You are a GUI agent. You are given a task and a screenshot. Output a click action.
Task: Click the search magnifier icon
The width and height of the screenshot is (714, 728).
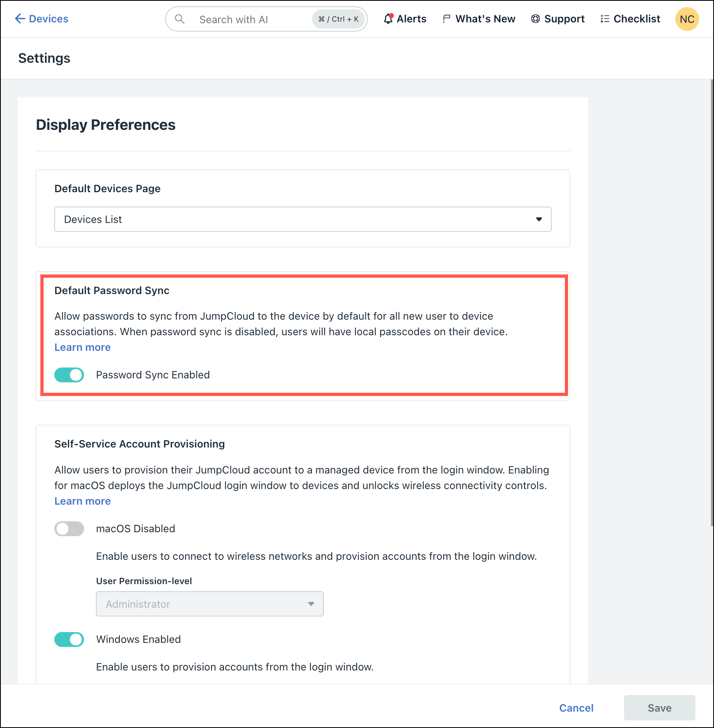[179, 19]
